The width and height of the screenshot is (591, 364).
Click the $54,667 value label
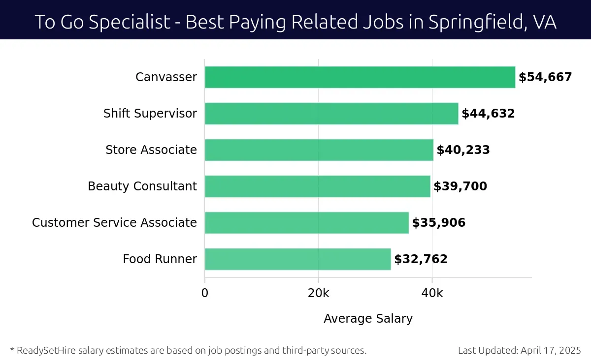point(545,77)
